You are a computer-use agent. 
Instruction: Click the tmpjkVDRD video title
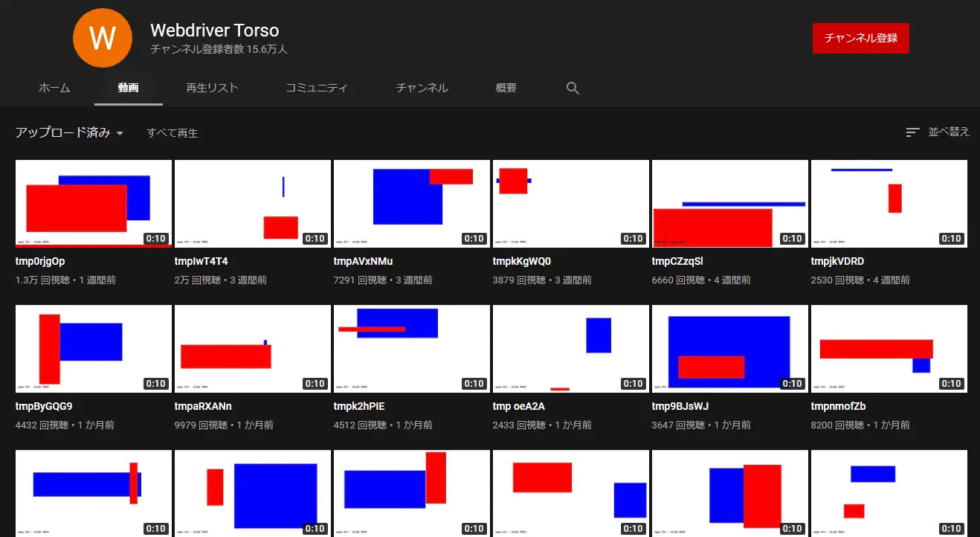point(837,262)
